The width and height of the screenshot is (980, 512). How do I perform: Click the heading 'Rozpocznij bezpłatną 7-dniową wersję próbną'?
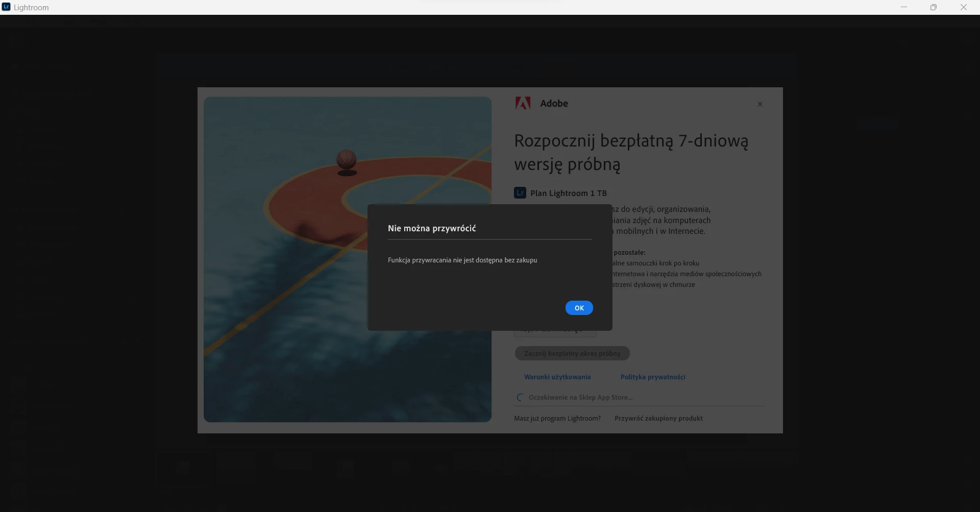tap(631, 152)
